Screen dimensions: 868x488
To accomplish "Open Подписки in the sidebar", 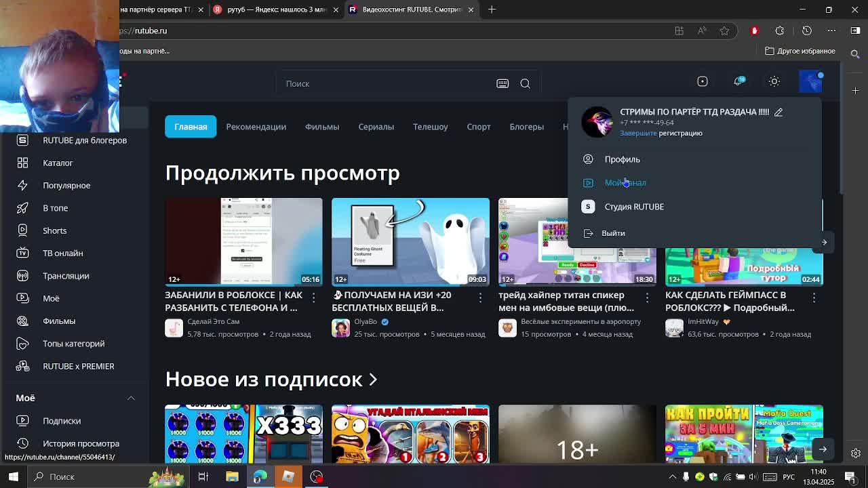I will coord(62,421).
